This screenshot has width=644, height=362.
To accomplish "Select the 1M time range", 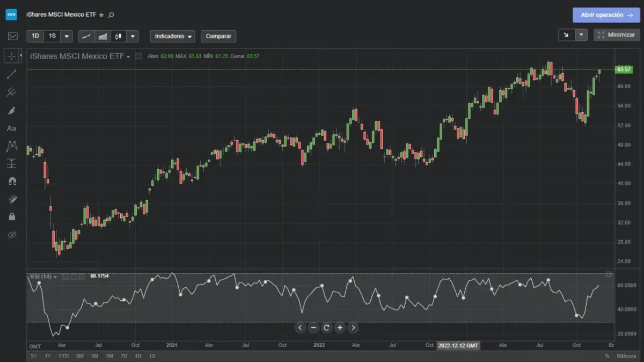I will click(x=109, y=356).
